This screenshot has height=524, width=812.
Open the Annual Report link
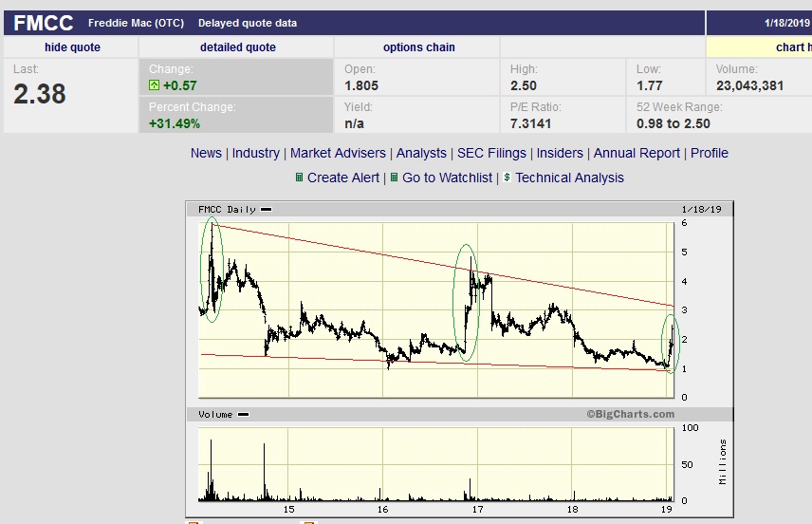click(x=637, y=153)
